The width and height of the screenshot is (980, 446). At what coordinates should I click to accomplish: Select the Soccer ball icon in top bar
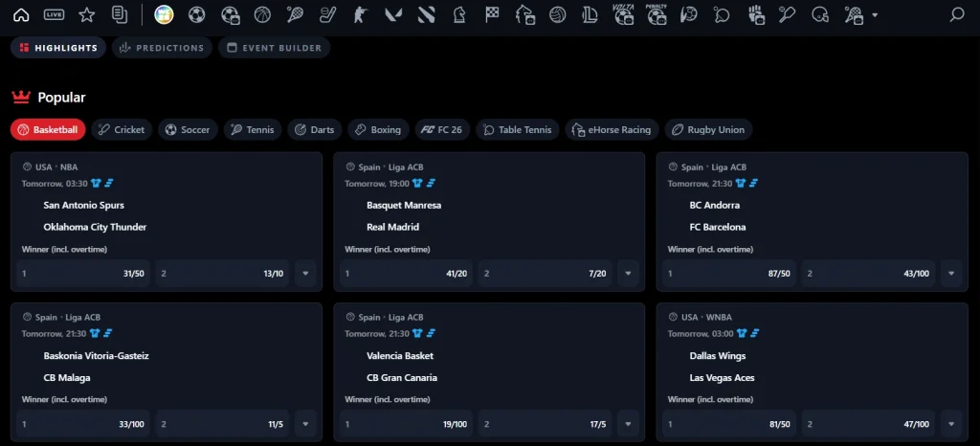[197, 15]
